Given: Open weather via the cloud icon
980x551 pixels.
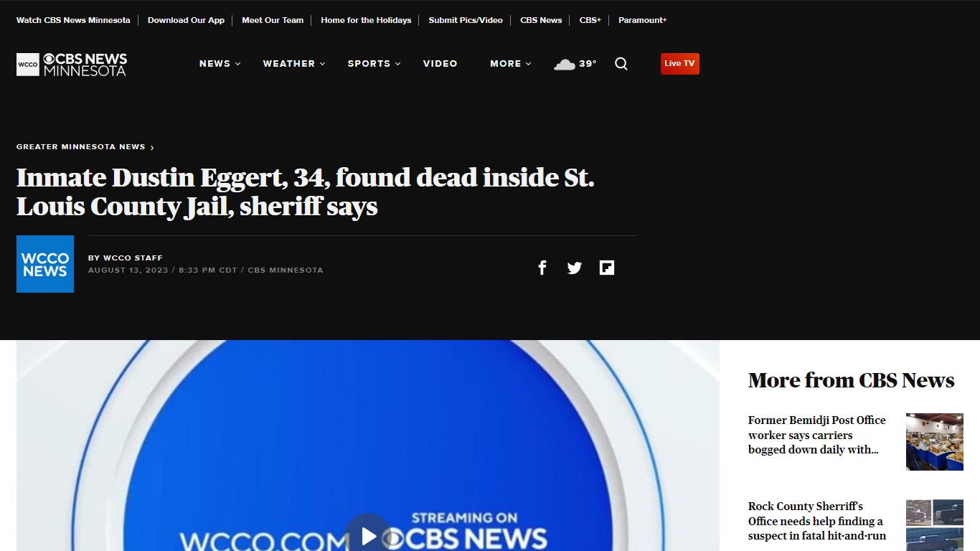Looking at the screenshot, I should coord(565,64).
